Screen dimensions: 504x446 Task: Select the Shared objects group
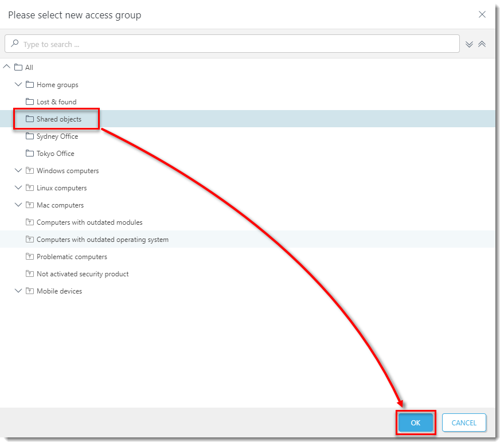59,119
